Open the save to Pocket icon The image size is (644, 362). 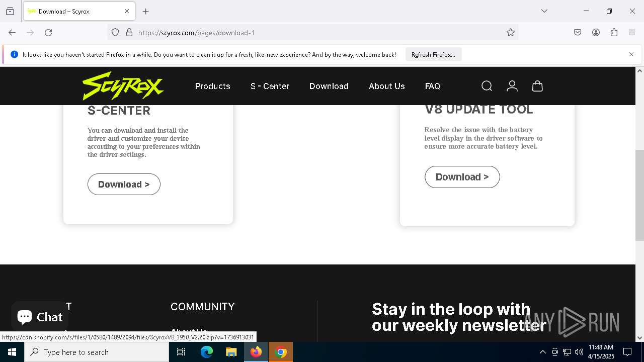(x=578, y=33)
